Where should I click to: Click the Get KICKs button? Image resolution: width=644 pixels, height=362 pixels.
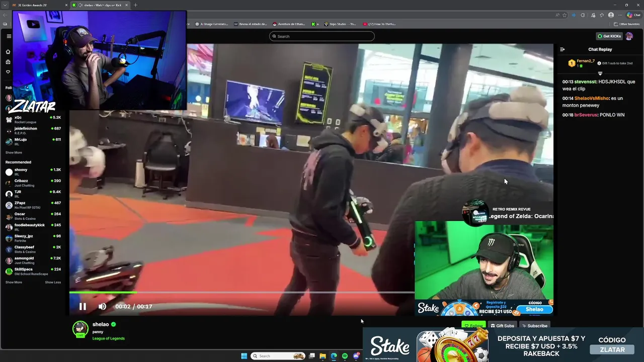click(x=609, y=36)
